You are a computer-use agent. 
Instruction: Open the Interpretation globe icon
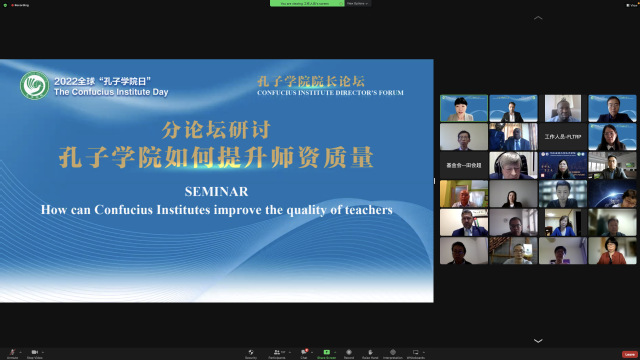[393, 352]
